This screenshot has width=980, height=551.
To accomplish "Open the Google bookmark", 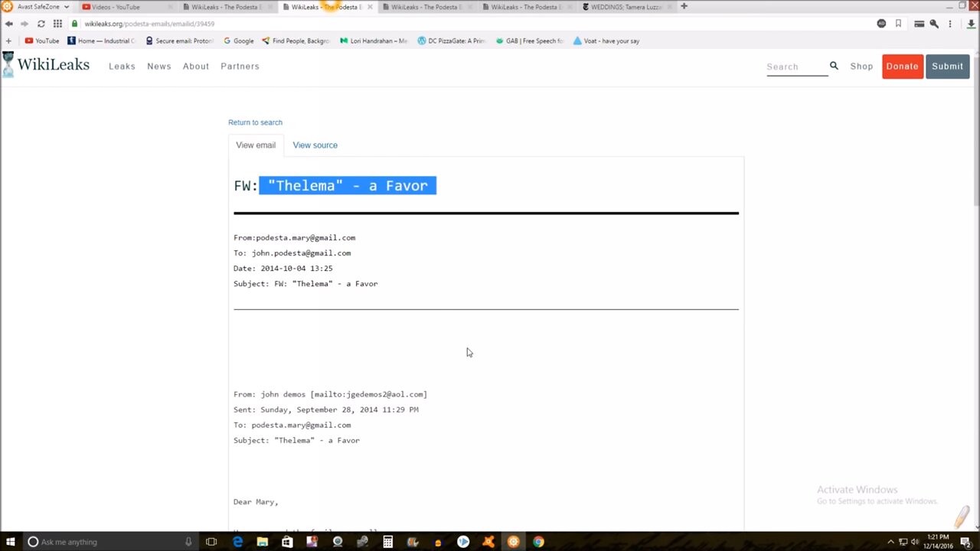I will point(239,41).
